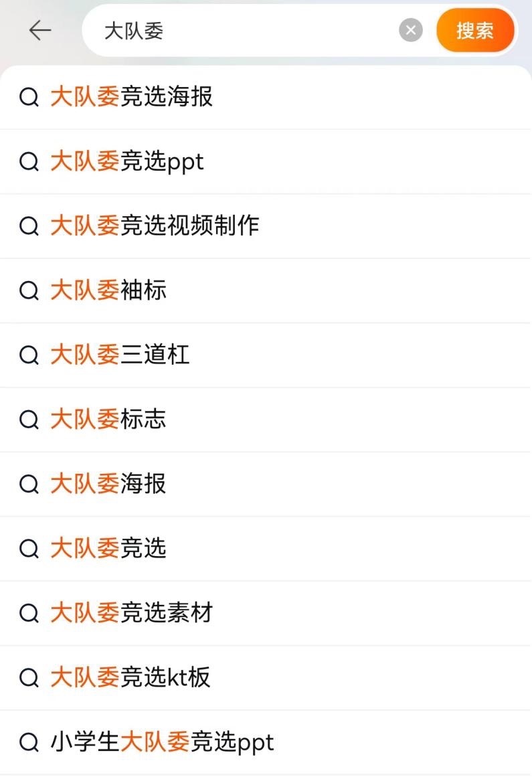Tap suggestion 大队委海报
This screenshot has height=783, width=532.
pos(108,484)
